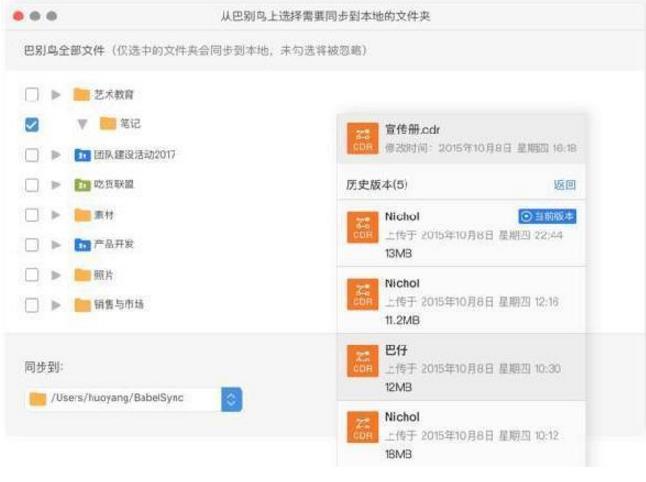
Task: Click the 产品开发 team folder icon
Action: click(81, 245)
